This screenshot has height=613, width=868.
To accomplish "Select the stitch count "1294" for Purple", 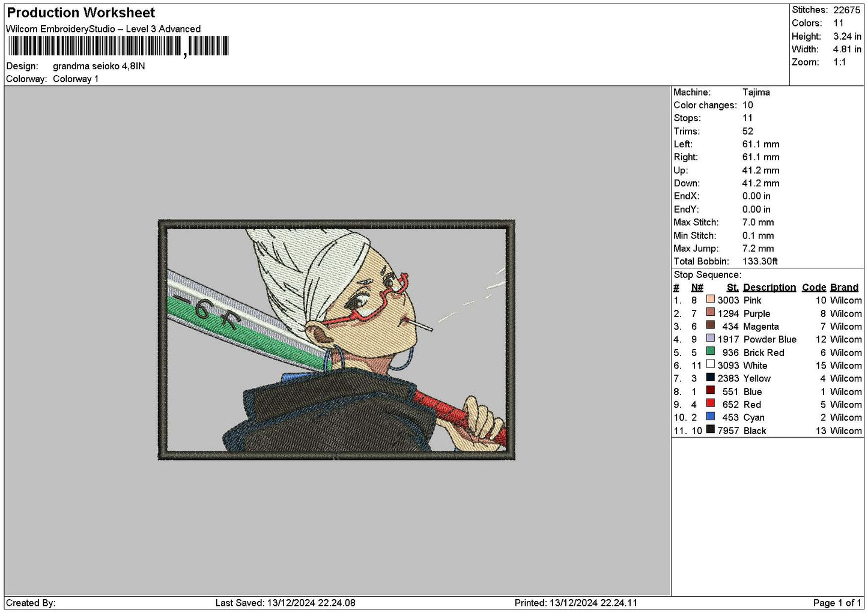I will [728, 313].
